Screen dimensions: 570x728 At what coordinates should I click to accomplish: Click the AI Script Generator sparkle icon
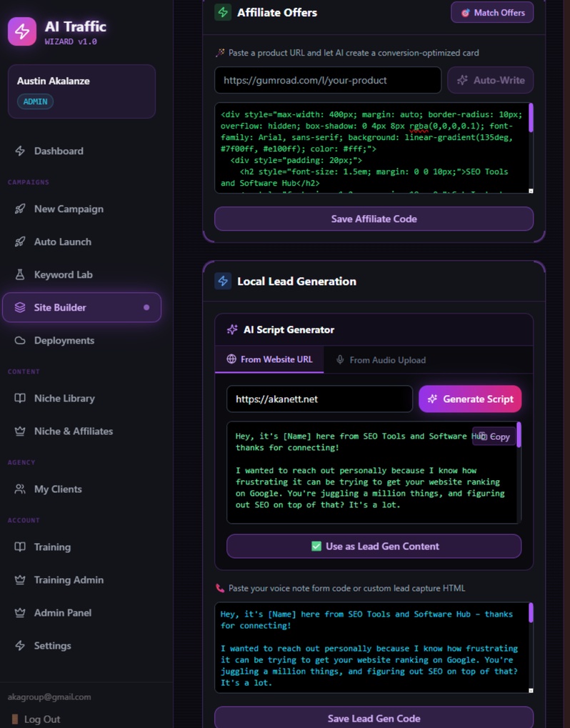(232, 329)
